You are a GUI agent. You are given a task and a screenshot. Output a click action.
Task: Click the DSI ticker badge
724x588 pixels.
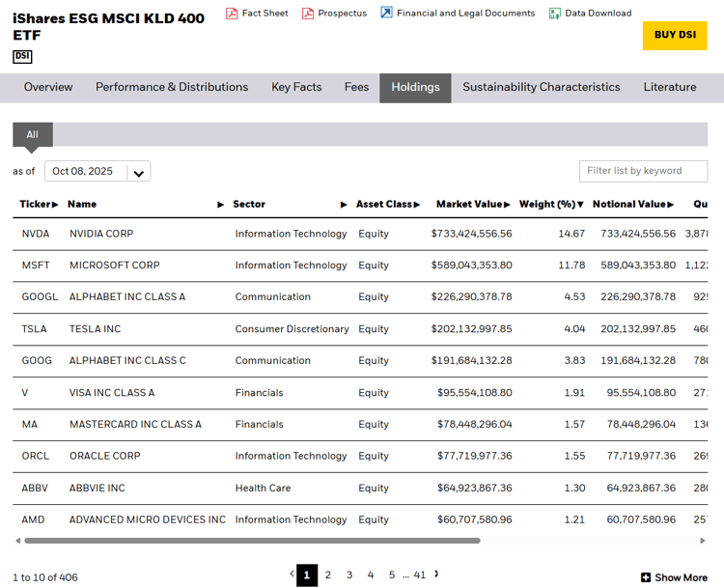[x=22, y=56]
